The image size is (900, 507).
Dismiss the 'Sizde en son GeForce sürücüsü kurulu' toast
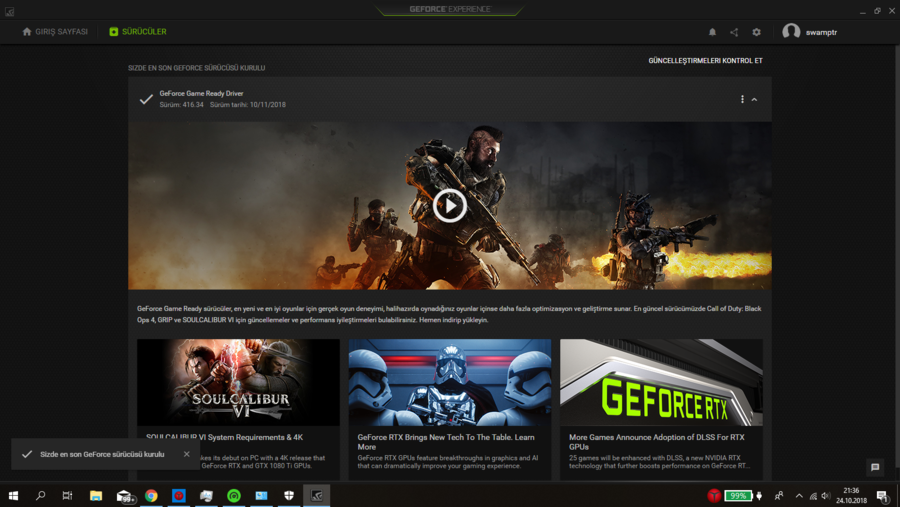187,454
